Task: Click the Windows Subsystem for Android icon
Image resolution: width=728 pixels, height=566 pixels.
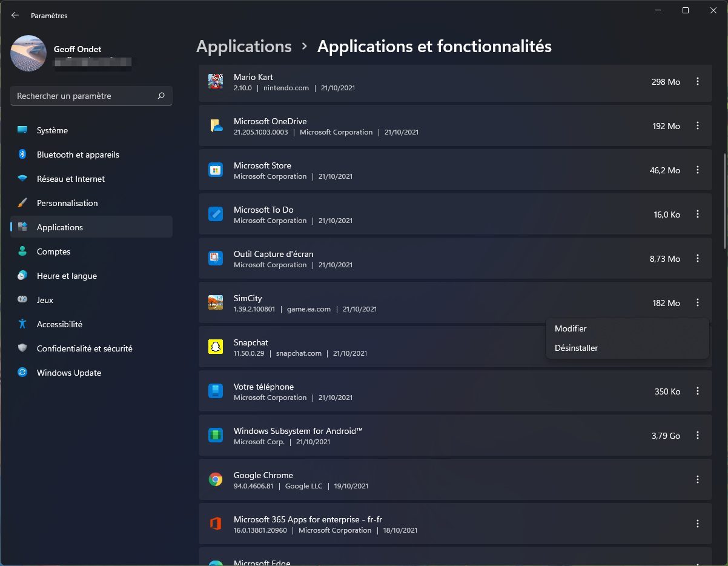Action: click(215, 436)
